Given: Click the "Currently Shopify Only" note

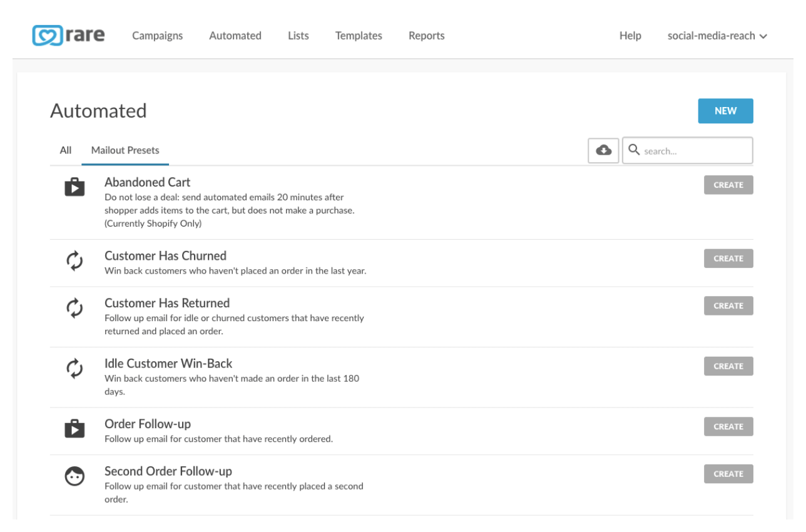Looking at the screenshot, I should 153,223.
